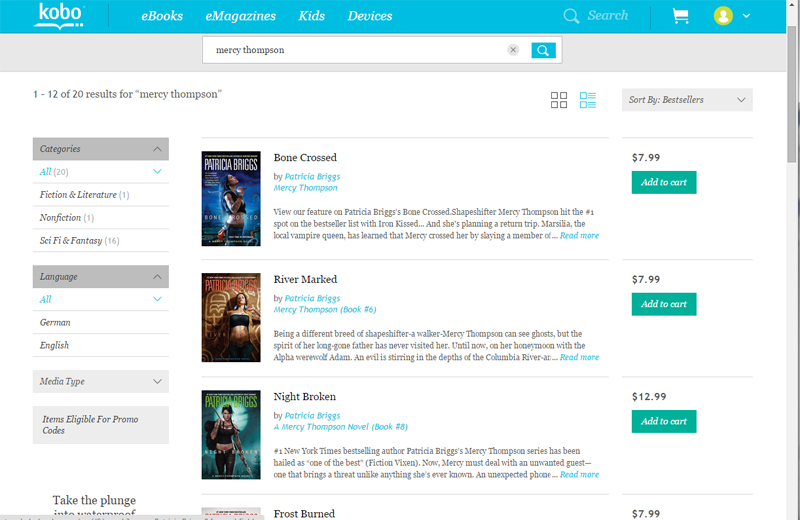Viewport: 800px width, 520px height.
Task: Open the Bone Crossed cover thumbnail
Action: [x=231, y=199]
